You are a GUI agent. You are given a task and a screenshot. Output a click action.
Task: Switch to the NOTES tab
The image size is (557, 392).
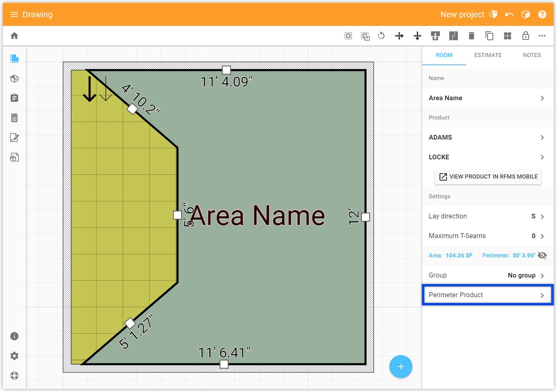(x=532, y=55)
